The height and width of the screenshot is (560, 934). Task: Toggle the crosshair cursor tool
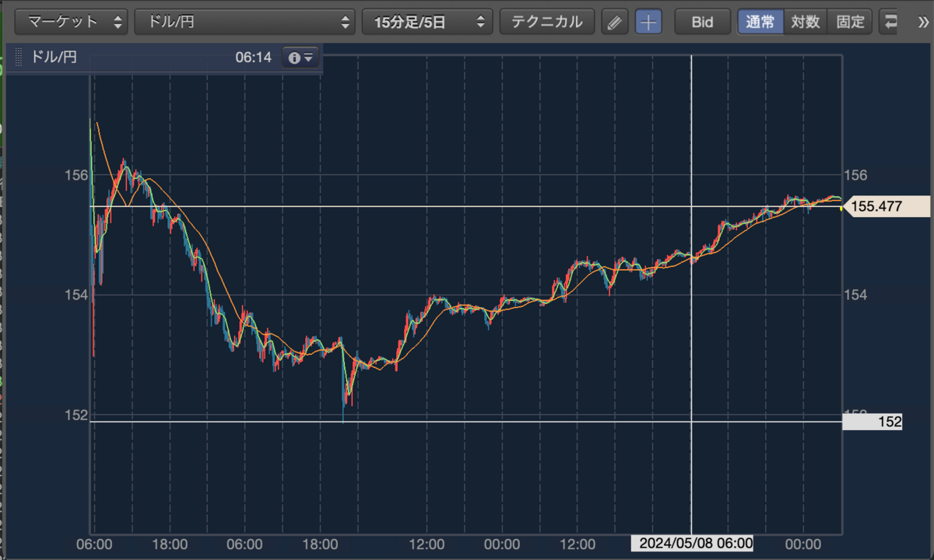click(648, 22)
